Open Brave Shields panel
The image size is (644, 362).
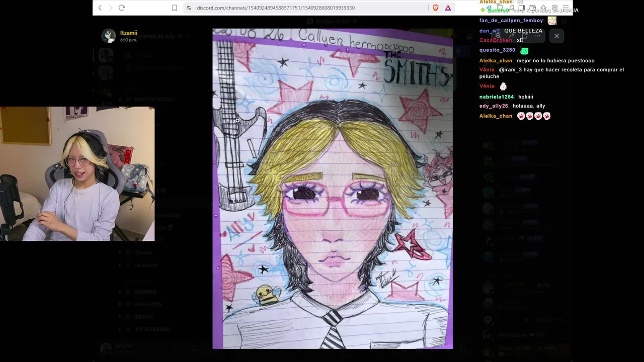436,8
